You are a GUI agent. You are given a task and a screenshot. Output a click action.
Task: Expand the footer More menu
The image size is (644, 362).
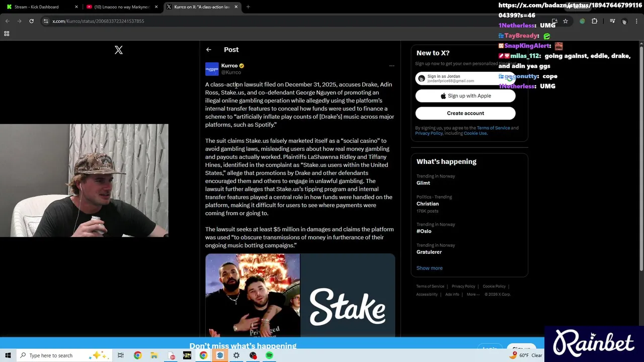473,294
